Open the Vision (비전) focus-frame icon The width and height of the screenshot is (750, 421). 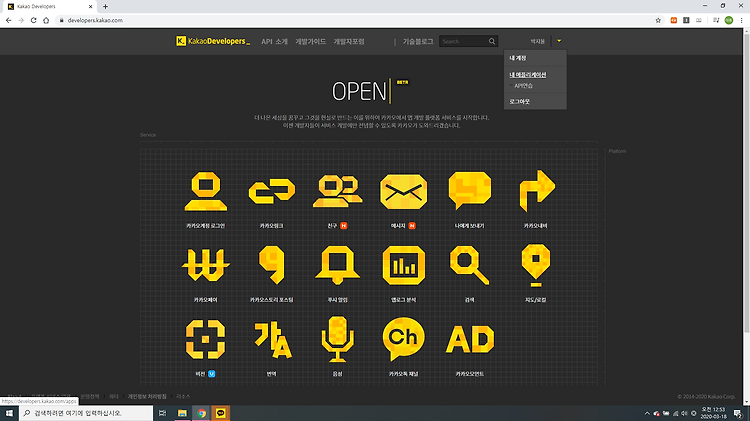coord(206,339)
